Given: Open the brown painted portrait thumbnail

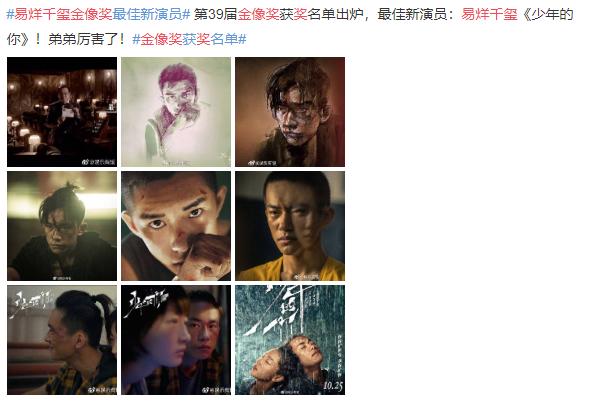Looking at the screenshot, I should 290,112.
